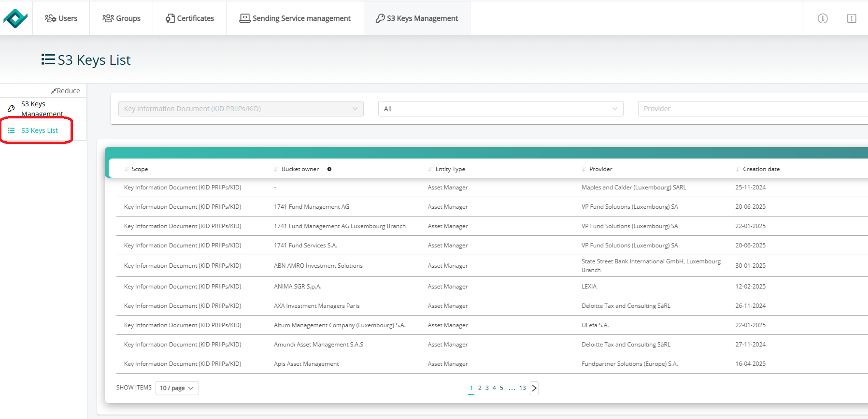This screenshot has width=868, height=419.
Task: Click key icon beside S3 Keys Management sidebar
Action: [x=11, y=109]
